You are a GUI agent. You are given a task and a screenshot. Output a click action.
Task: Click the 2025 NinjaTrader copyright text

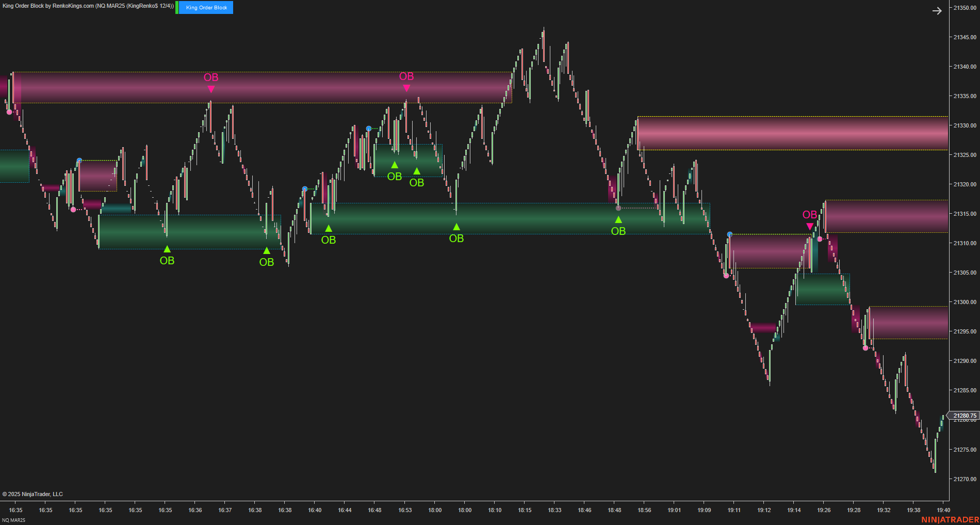32,494
